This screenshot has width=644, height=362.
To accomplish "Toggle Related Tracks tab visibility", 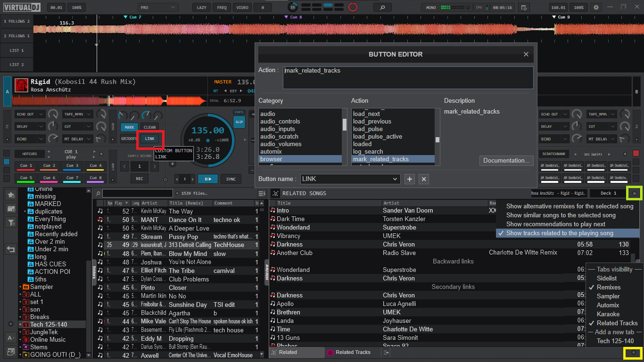I will click(x=617, y=323).
